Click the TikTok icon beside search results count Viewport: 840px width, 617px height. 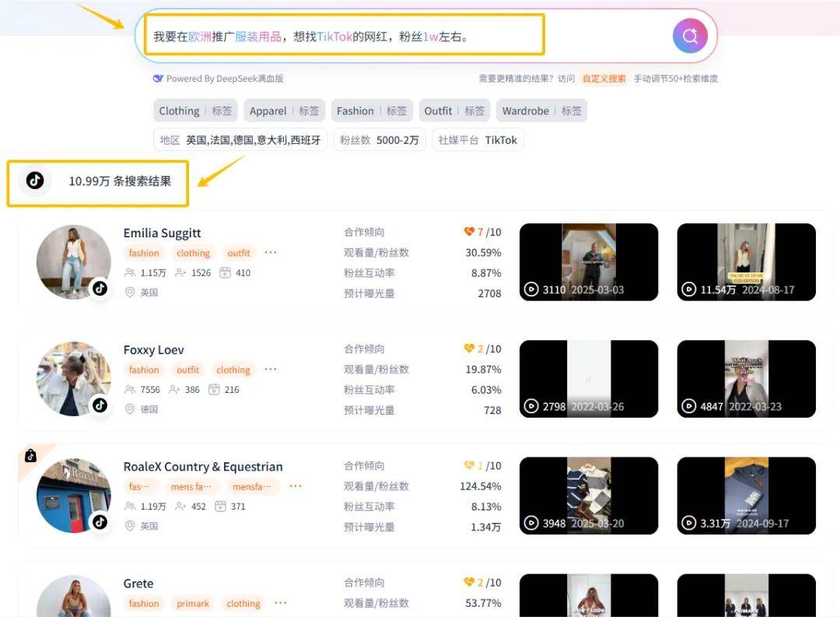35,181
